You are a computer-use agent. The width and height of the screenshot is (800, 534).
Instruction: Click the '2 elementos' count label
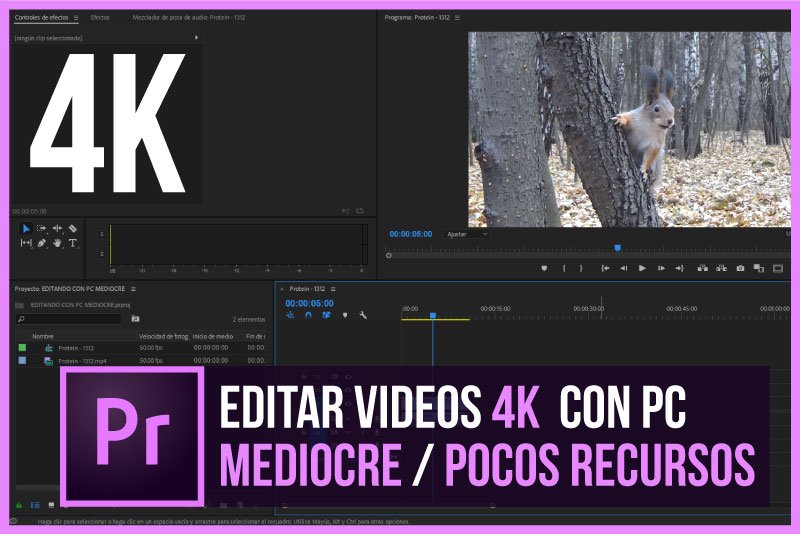pyautogui.click(x=249, y=319)
